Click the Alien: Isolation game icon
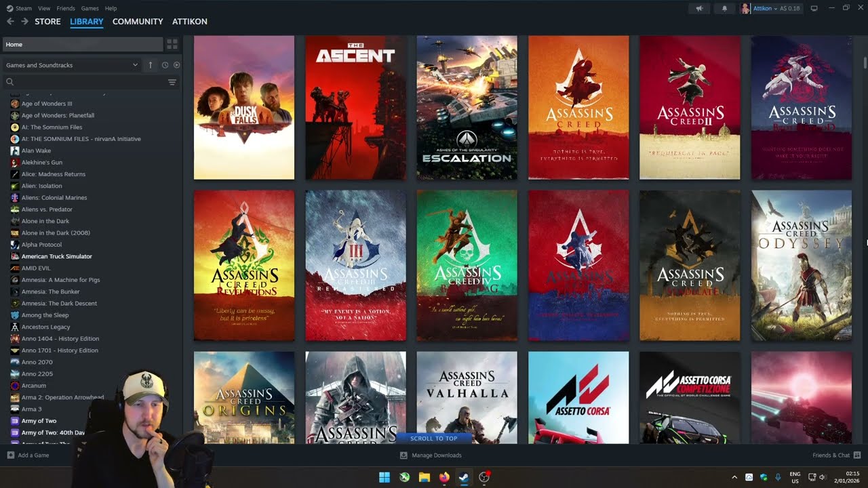The height and width of the screenshot is (488, 868). point(15,186)
